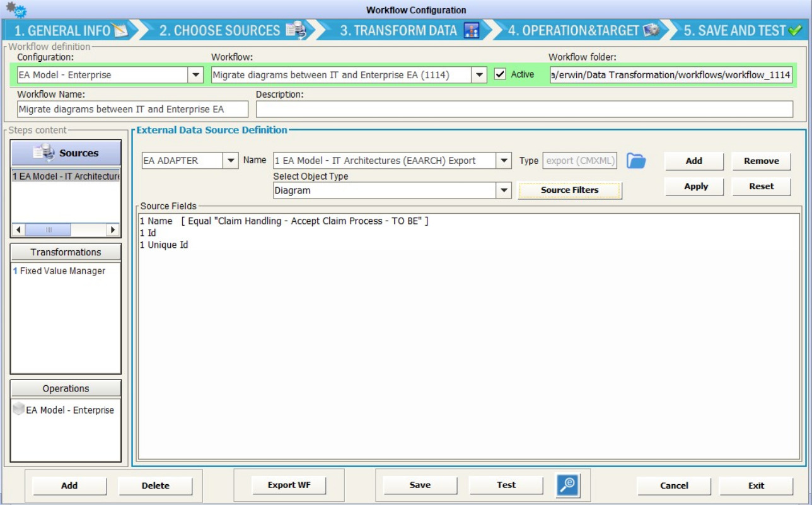Click the Sources list scroll left arrow

(18, 230)
